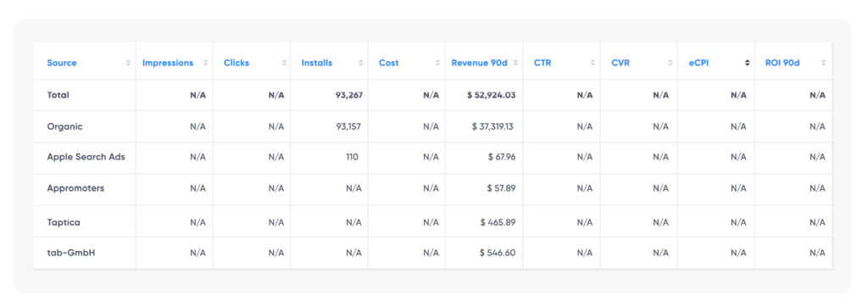Image resolution: width=868 pixels, height=307 pixels.
Task: Click the sort arrows icon beside ROI 90d
Action: (824, 63)
